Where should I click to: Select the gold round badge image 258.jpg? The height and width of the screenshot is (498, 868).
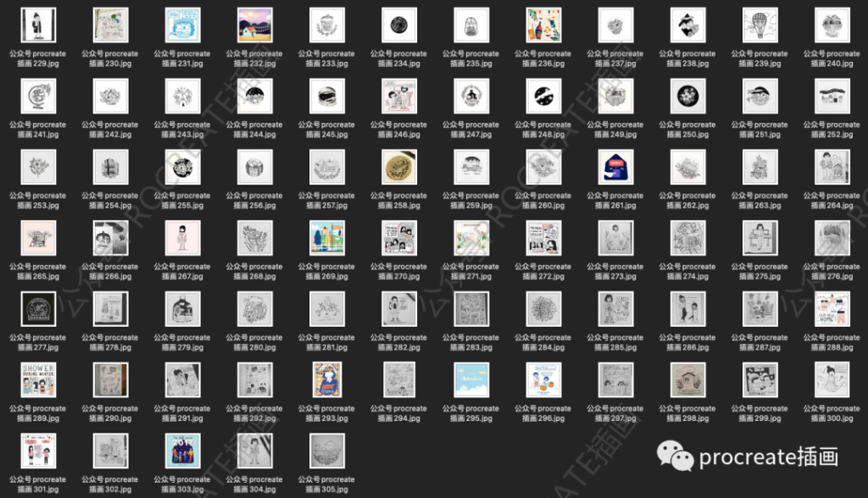399,168
